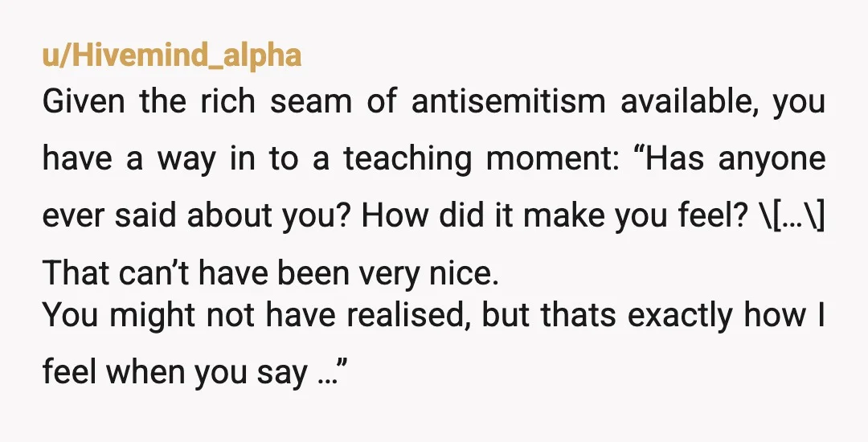The image size is (868, 442).
Task: Click the word "moment:" before the quote
Action: click(x=552, y=159)
